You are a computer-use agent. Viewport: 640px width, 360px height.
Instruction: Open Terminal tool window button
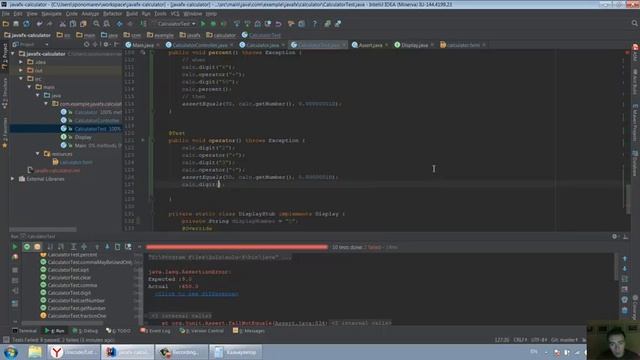(x=24, y=331)
